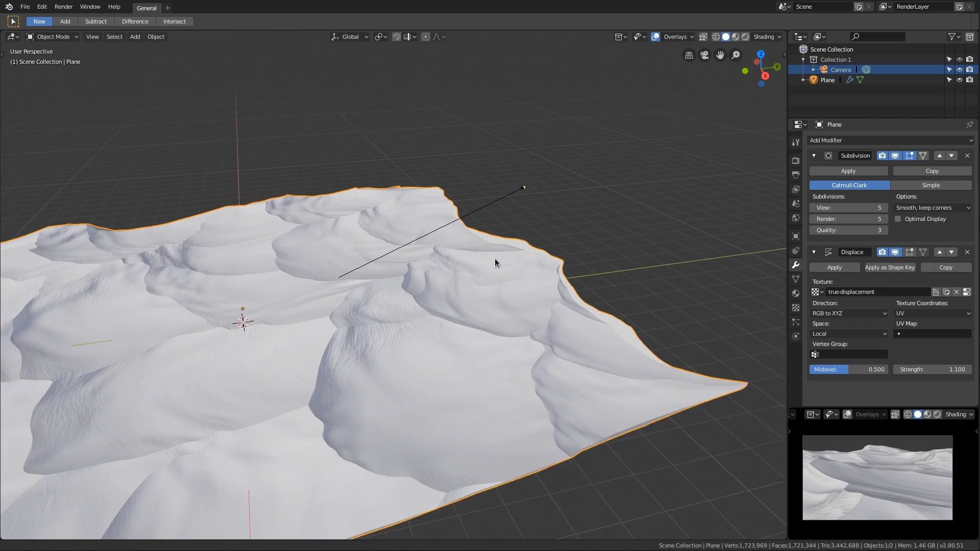Open the Object menu in viewport header

coord(156,37)
